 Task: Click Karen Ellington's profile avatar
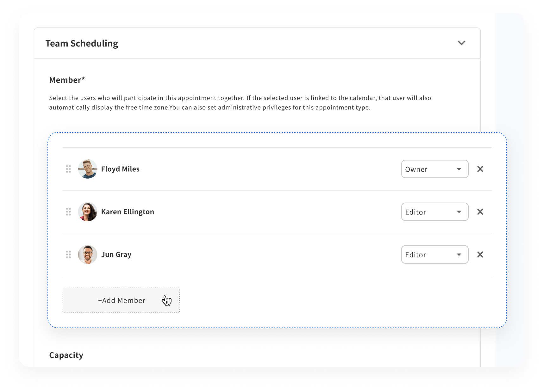[x=88, y=212]
